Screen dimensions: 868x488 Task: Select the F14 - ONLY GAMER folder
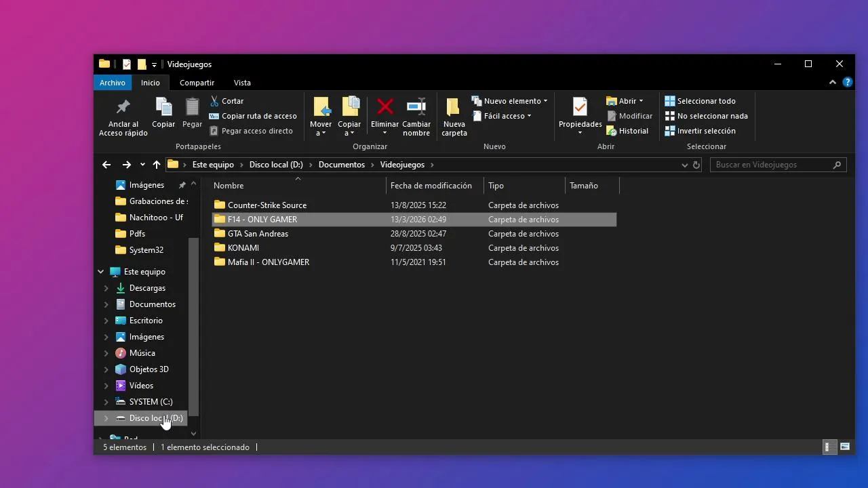pyautogui.click(x=414, y=220)
